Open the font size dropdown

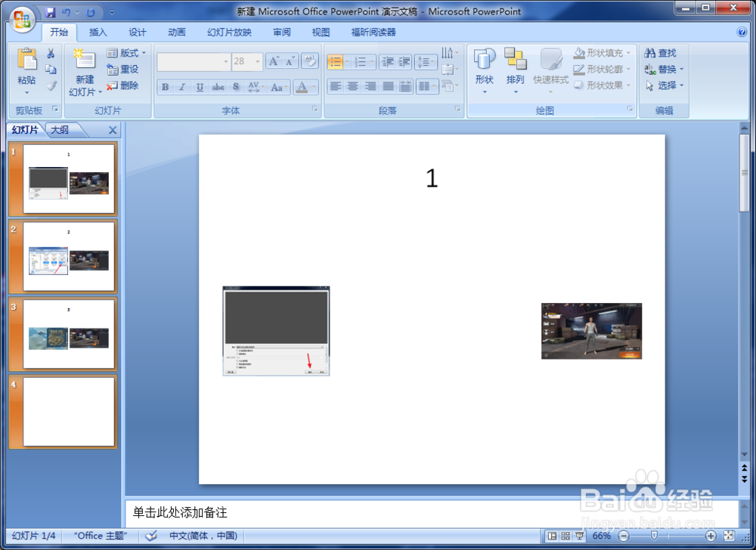(257, 61)
